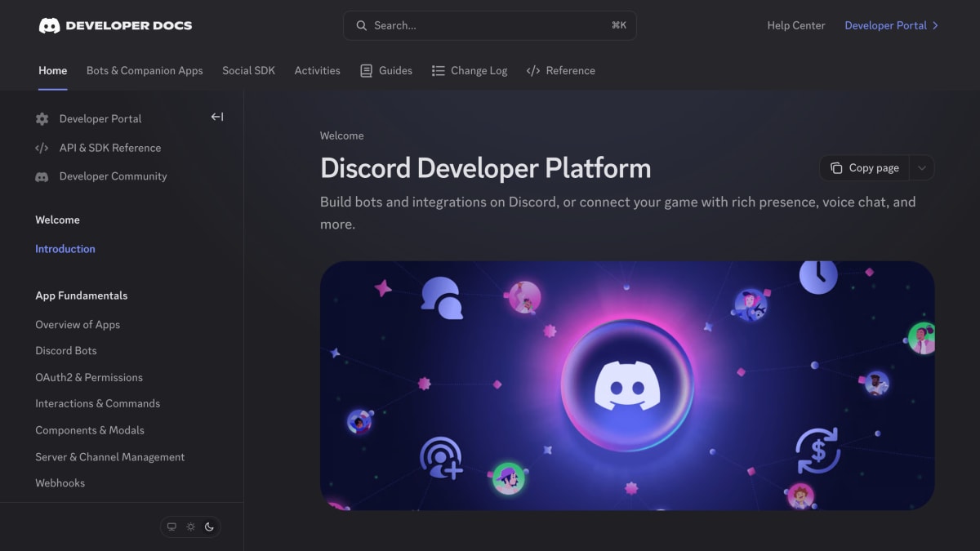980x551 pixels.
Task: Click the copy icon in Copy page button
Action: click(x=836, y=168)
